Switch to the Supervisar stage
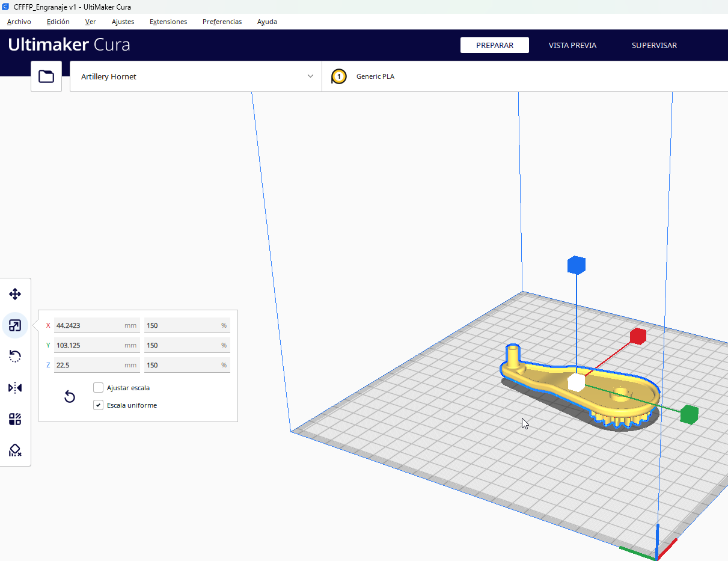Screen dimensions: 728x561 [x=654, y=45]
